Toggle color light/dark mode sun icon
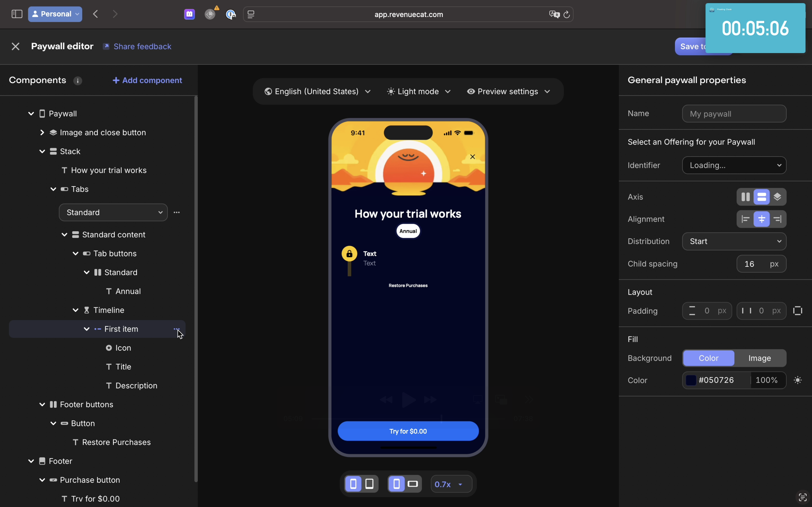This screenshot has height=507, width=812. point(798,380)
